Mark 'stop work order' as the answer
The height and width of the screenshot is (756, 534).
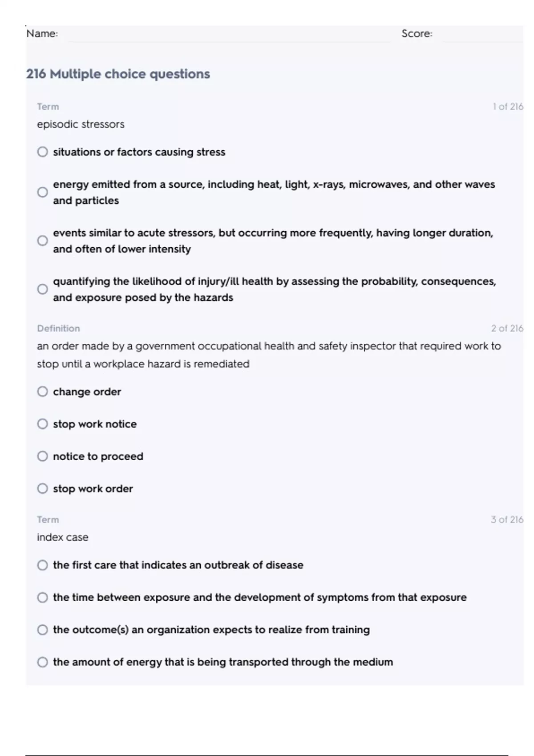tap(42, 489)
